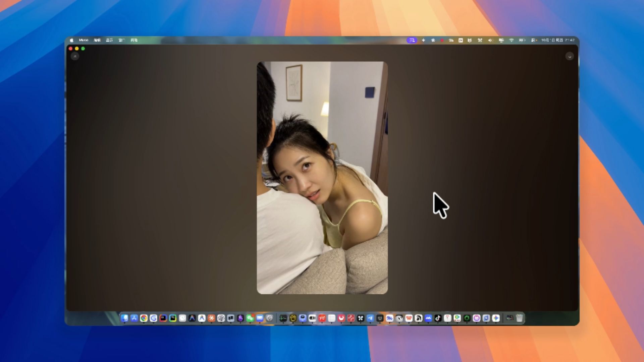Image resolution: width=644 pixels, height=362 pixels.
Task: Open the butterfly icon in the menu bar
Action: (x=480, y=40)
